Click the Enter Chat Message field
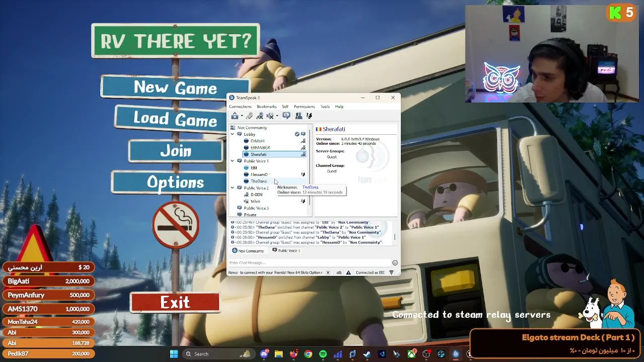Screen dimensions: 644x362 point(309,263)
